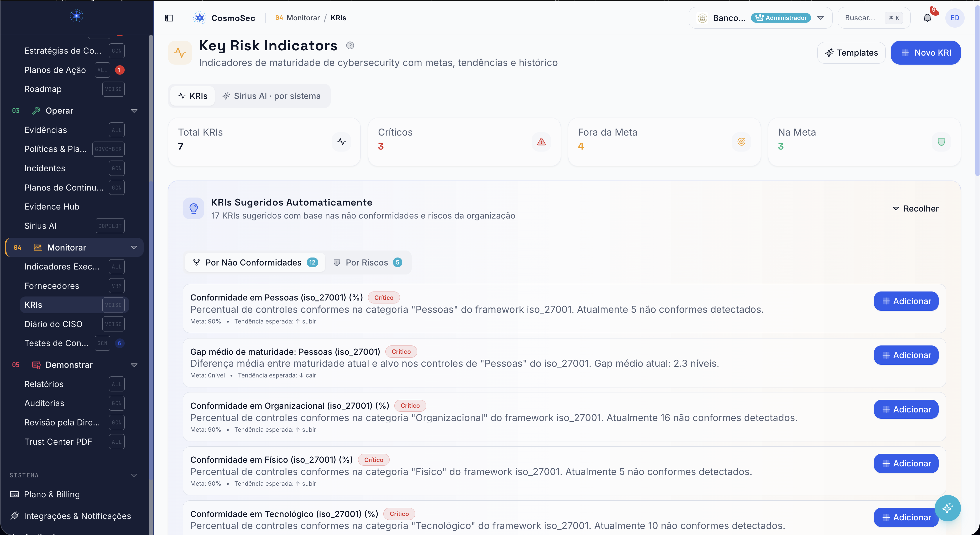Add the Conformidade em Pessoas KRI

click(x=906, y=301)
